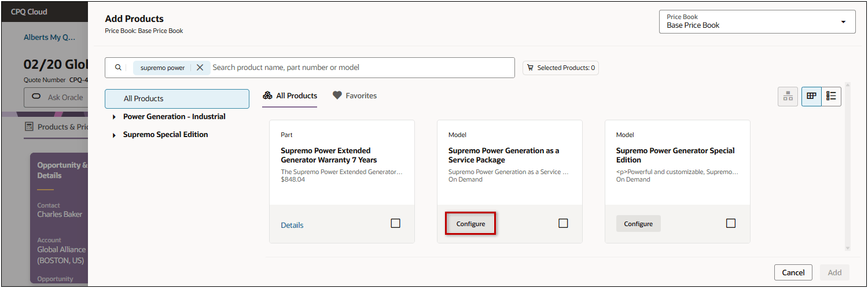
Task: Click the All Products cubes icon
Action: 267,95
